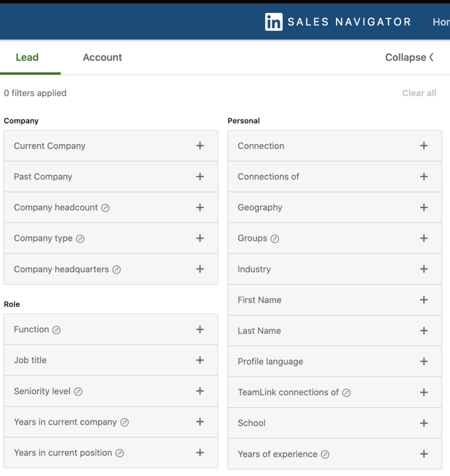The image size is (450, 476).
Task: Expand Last Name filter plus icon
Action: click(x=424, y=331)
